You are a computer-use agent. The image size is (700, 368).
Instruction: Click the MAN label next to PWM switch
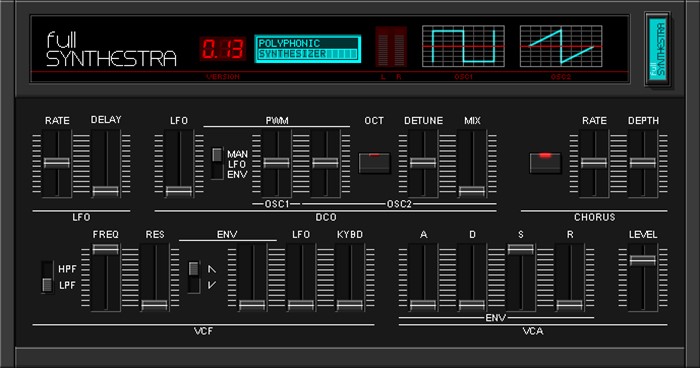237,154
